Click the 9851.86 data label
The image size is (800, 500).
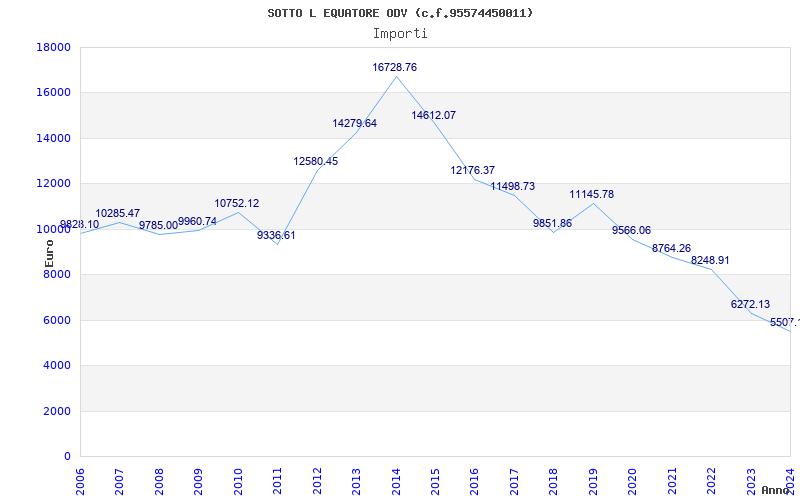552,223
